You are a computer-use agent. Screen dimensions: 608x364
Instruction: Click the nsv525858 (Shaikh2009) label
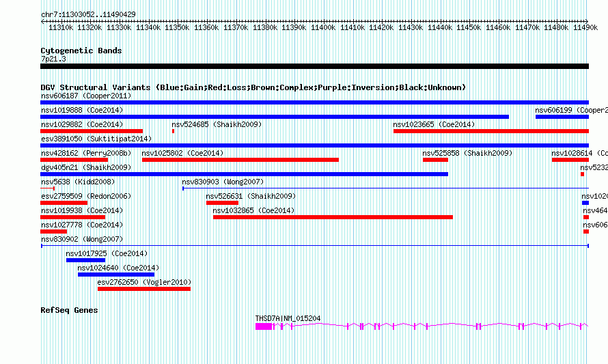467,153
